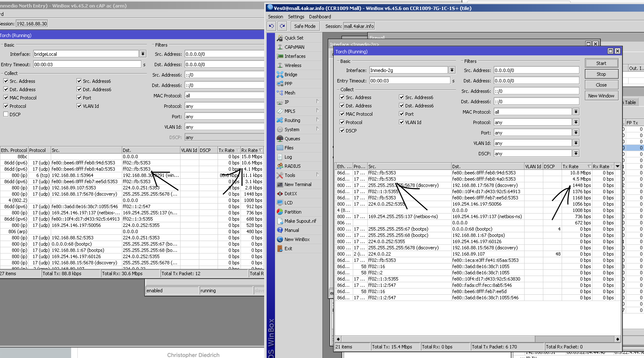Click Stop button in Torch
Viewport: 644px width, 358px height.
[x=601, y=74]
